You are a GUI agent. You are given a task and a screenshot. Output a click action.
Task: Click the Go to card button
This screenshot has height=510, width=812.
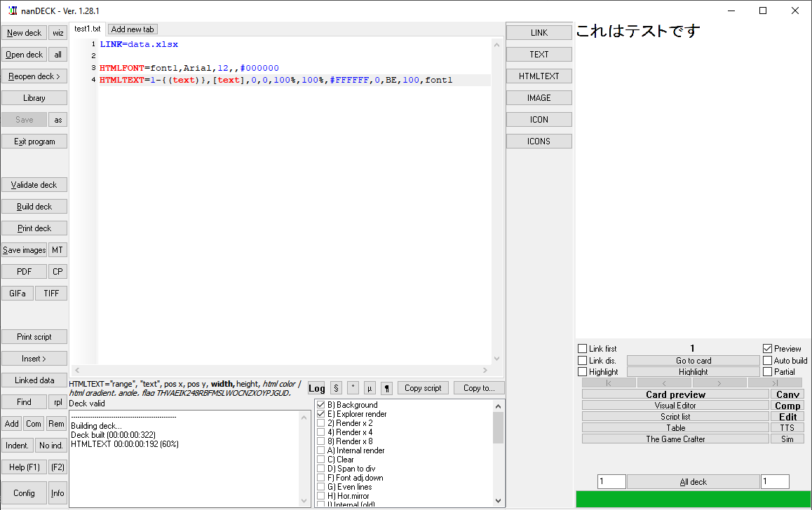click(x=693, y=361)
